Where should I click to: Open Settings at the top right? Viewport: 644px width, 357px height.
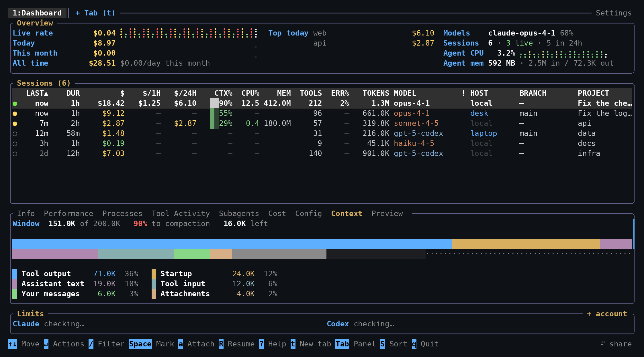point(614,13)
